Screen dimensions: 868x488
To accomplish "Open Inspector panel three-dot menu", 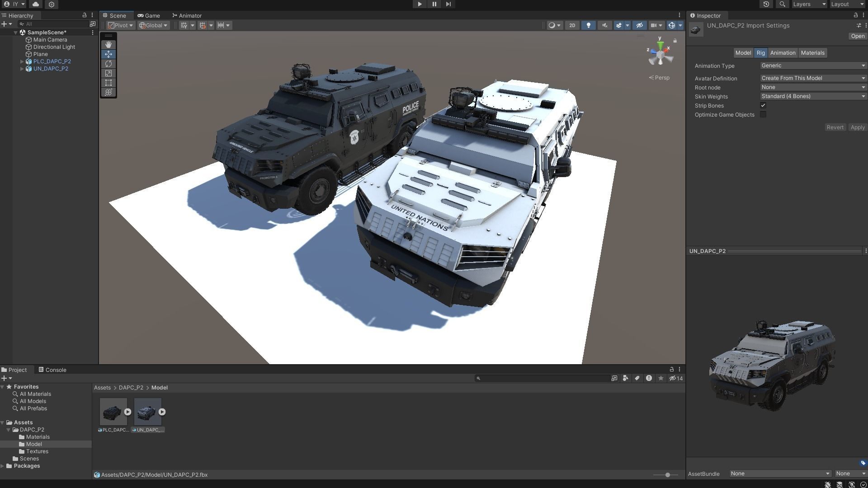I will [x=863, y=15].
